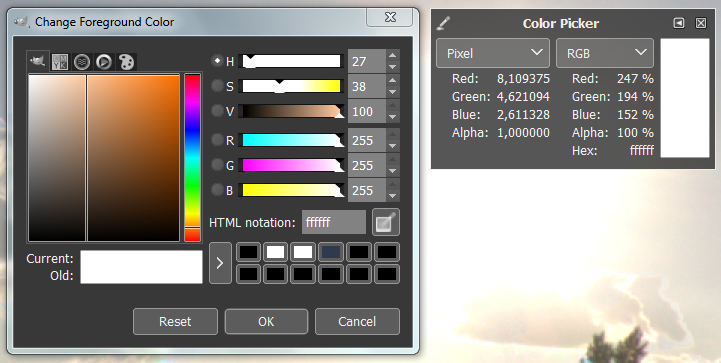Decrease the H value with down arrow
The height and width of the screenshot is (363, 721).
pos(392,67)
